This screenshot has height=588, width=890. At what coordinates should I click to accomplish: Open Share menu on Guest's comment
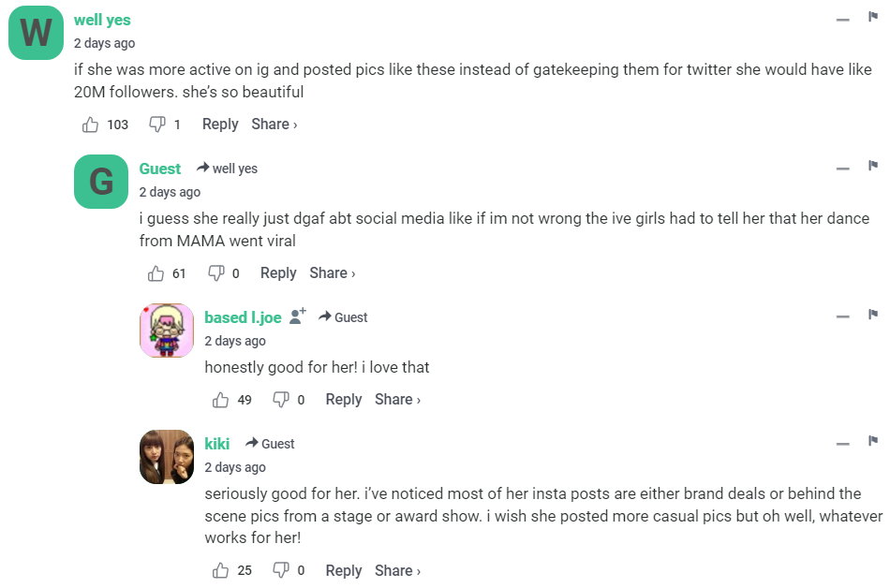pos(332,273)
